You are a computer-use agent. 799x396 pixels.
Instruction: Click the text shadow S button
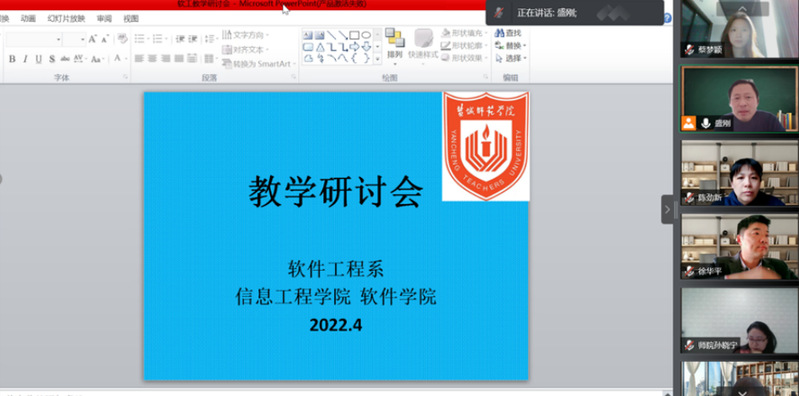pyautogui.click(x=51, y=59)
